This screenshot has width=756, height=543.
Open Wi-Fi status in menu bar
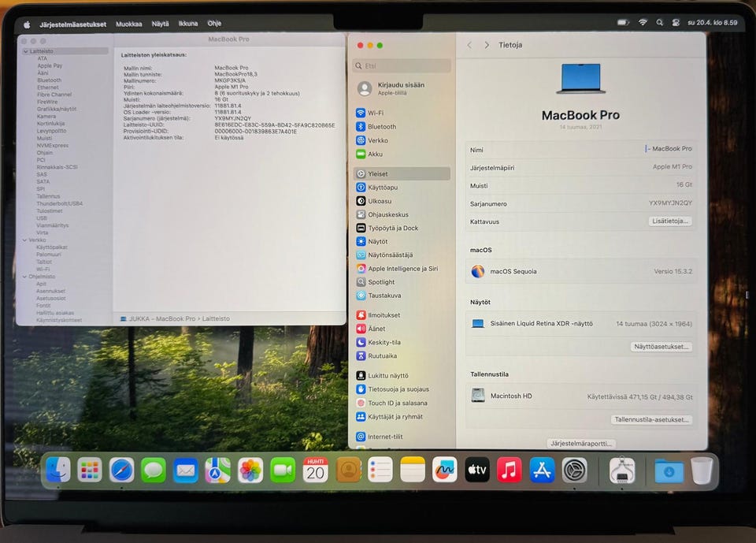click(x=643, y=22)
